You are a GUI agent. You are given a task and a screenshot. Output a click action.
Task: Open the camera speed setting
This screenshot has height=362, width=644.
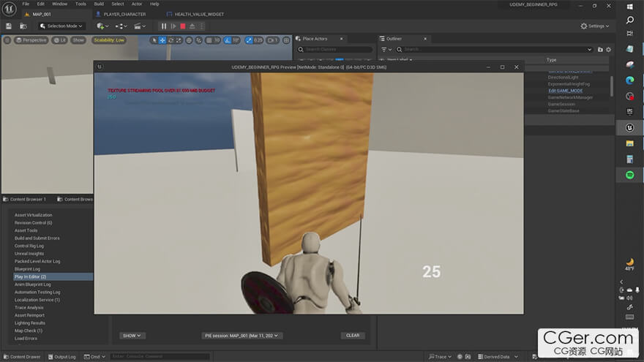(x=273, y=40)
